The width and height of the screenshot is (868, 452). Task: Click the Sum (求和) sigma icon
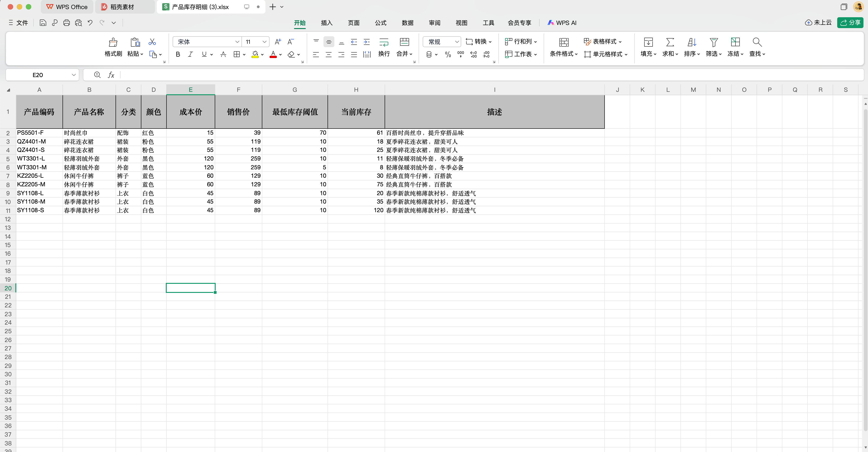coord(670,42)
